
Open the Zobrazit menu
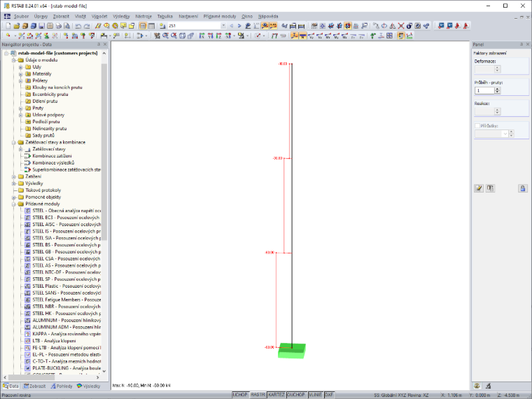click(61, 16)
